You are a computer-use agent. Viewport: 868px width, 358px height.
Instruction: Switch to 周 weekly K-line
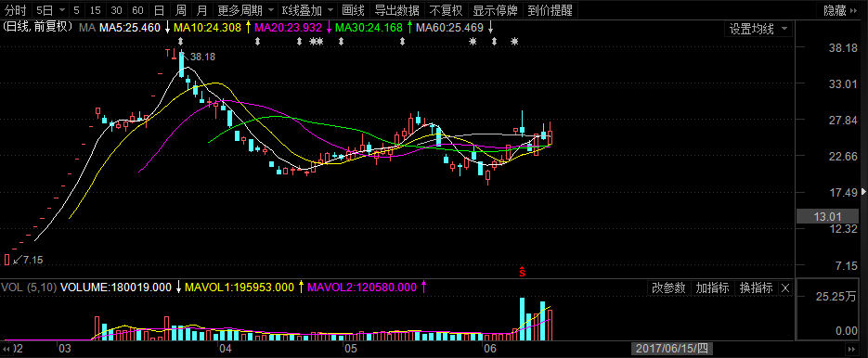(x=180, y=10)
